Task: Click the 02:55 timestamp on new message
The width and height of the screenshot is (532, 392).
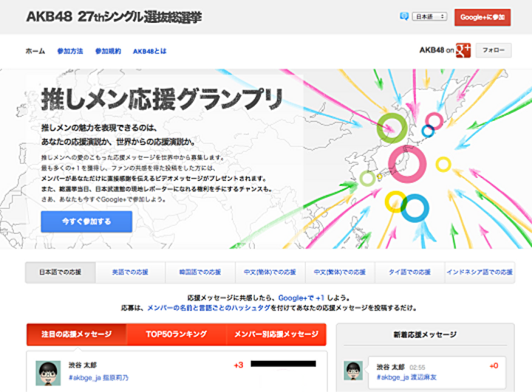Action: 417,368
